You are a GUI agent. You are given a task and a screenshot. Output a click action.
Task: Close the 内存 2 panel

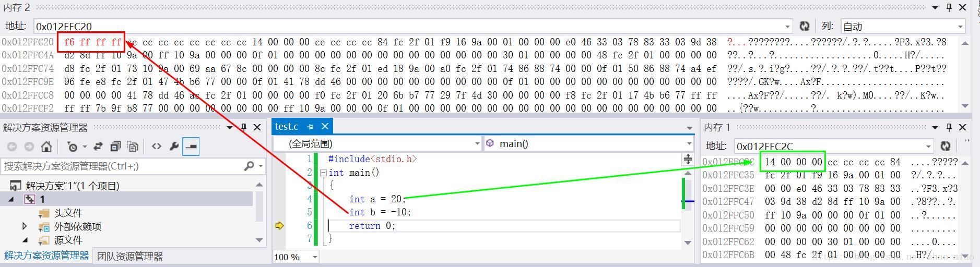(x=963, y=7)
